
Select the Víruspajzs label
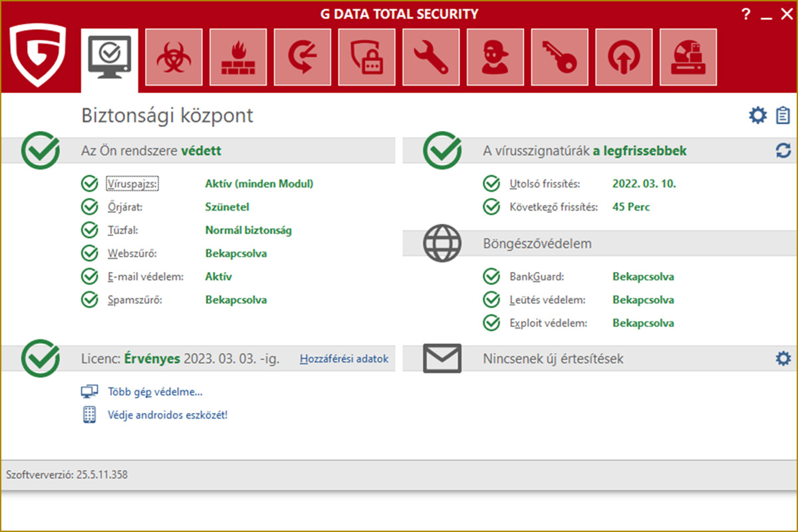[133, 184]
